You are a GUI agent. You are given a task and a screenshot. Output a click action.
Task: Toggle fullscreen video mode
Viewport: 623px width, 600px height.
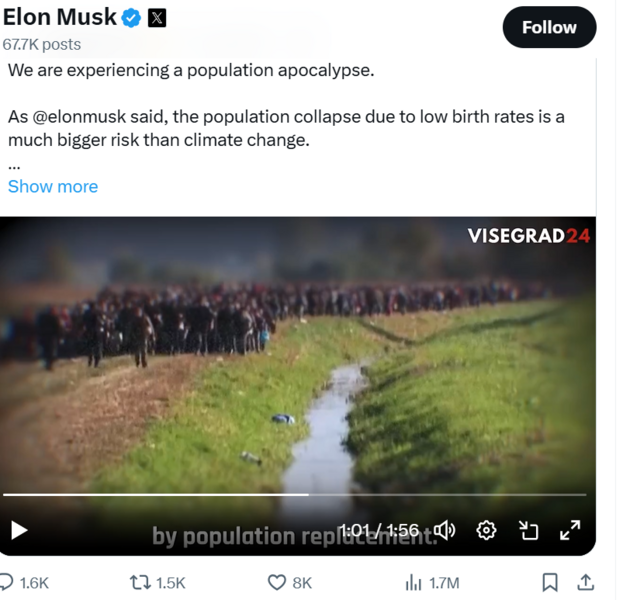point(570,530)
